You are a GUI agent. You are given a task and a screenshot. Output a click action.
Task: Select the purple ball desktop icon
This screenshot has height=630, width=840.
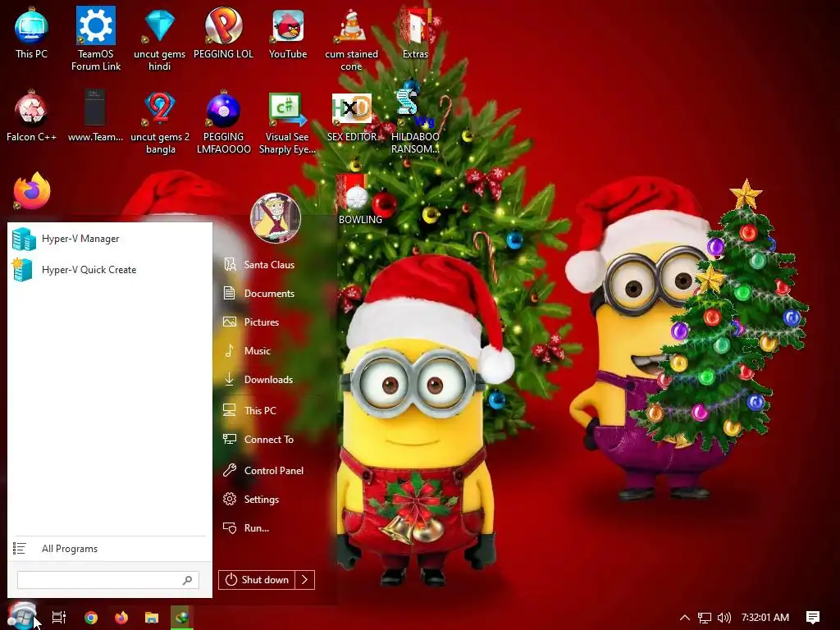223,122
